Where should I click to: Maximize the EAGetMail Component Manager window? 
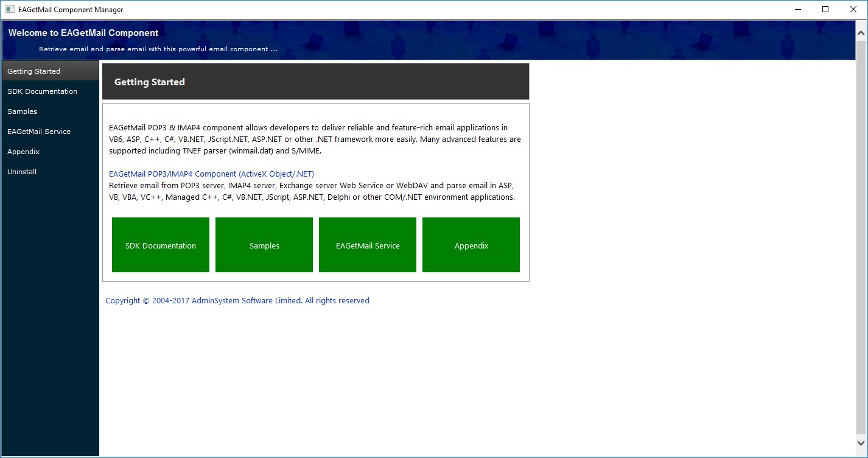pos(825,9)
